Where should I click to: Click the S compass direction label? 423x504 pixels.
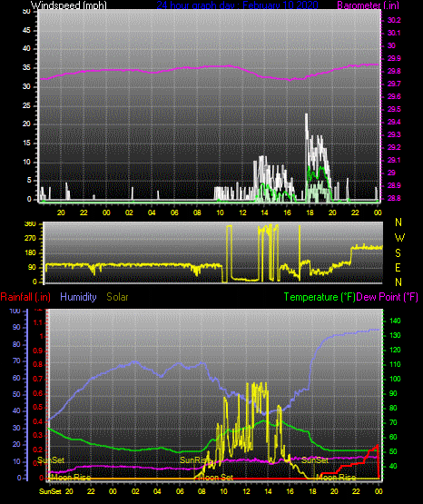[398, 253]
